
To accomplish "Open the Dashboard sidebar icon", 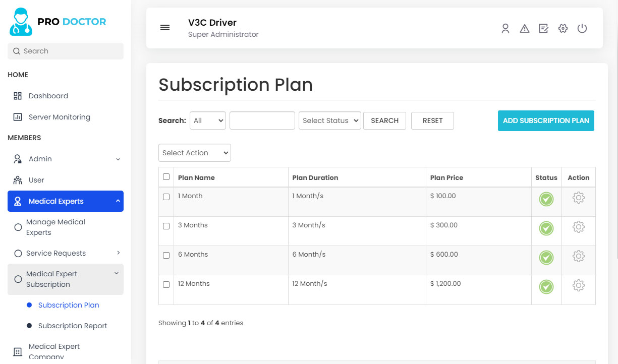I will (x=18, y=95).
